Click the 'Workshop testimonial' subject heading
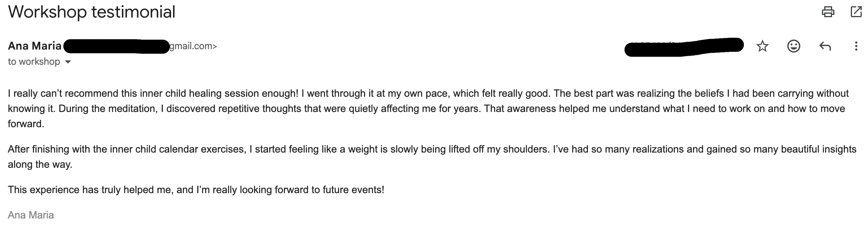The height and width of the screenshot is (238, 868). 91,12
